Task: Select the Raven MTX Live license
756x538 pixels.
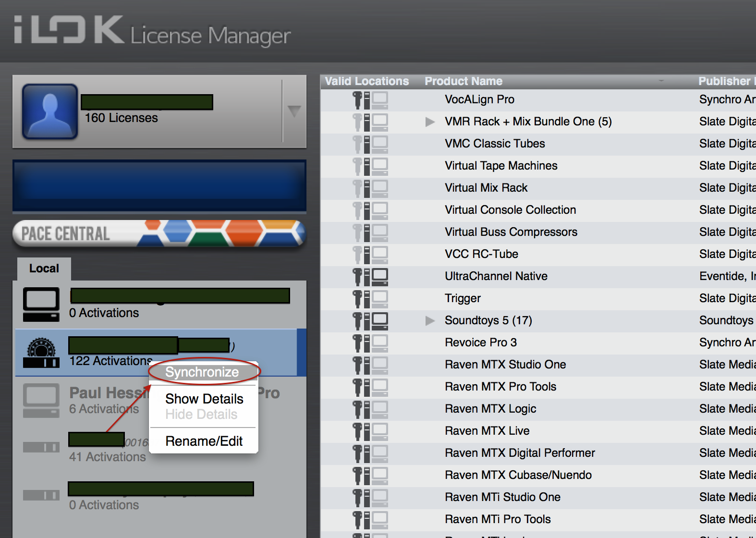Action: point(538,431)
